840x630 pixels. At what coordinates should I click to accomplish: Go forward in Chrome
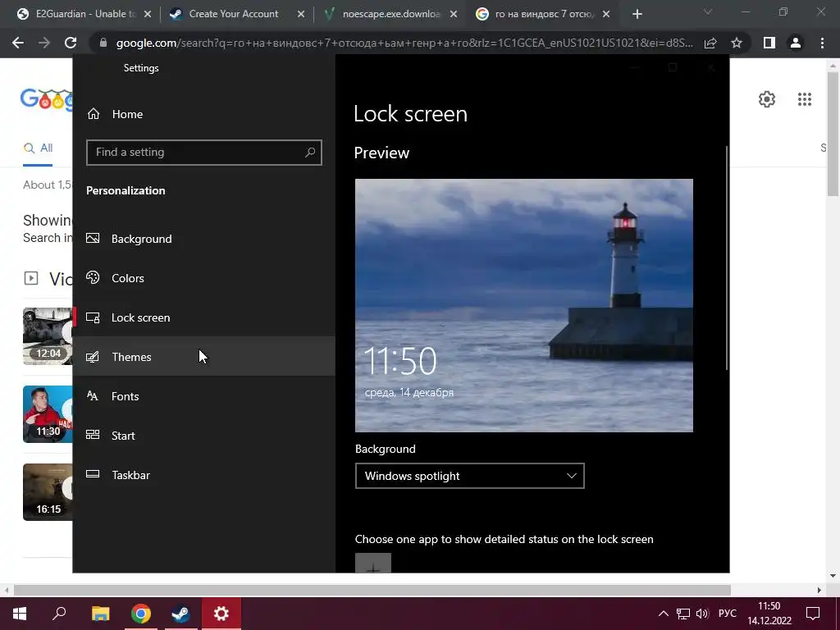[44, 43]
